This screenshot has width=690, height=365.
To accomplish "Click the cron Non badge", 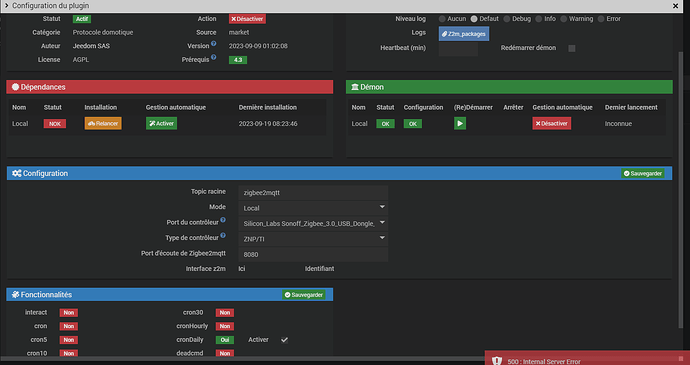I will tap(69, 326).
